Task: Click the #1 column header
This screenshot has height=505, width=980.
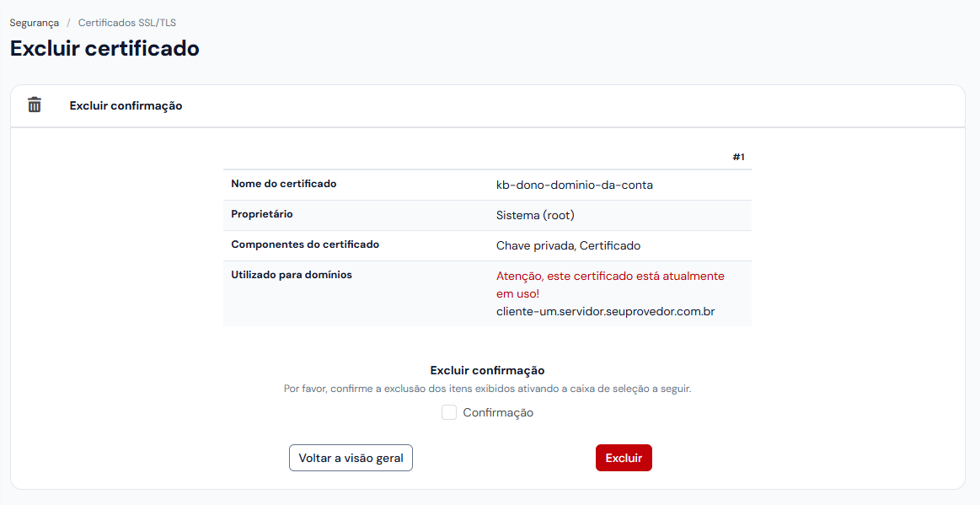Action: pos(739,157)
